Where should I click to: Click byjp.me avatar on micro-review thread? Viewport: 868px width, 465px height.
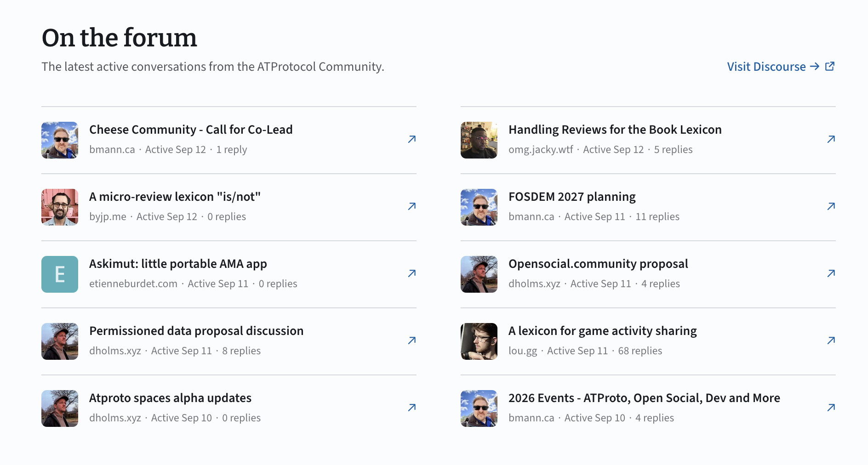coord(60,207)
